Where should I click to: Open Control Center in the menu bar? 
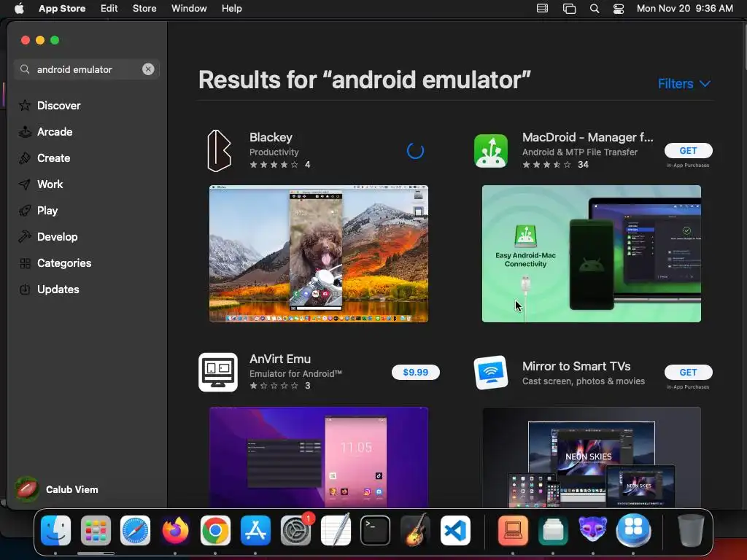click(x=619, y=9)
